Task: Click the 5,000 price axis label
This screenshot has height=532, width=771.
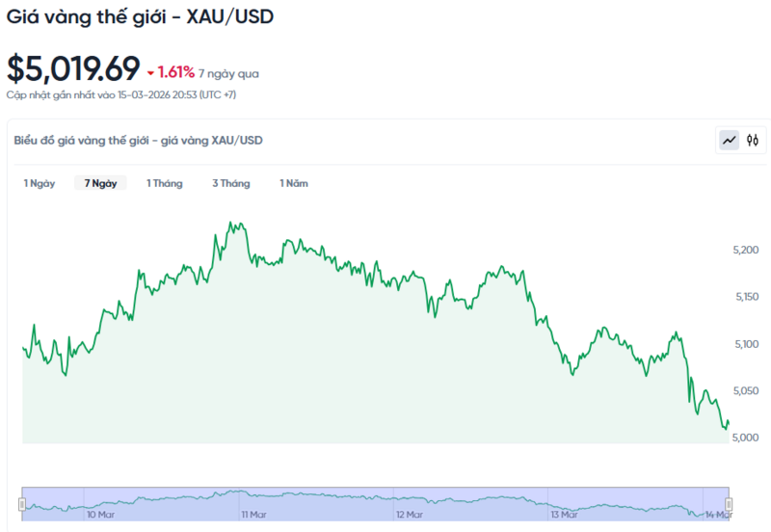Action: pos(747,438)
